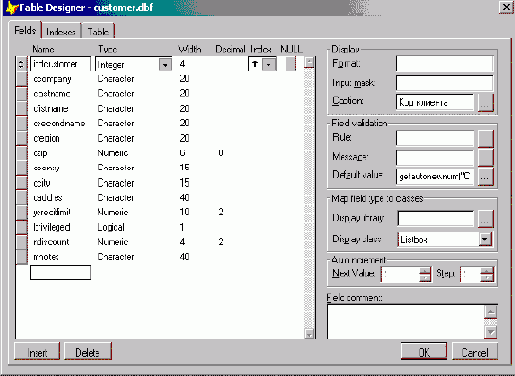This screenshot has width=515, height=376.
Task: Open Caption expression builder button
Action: coord(485,103)
